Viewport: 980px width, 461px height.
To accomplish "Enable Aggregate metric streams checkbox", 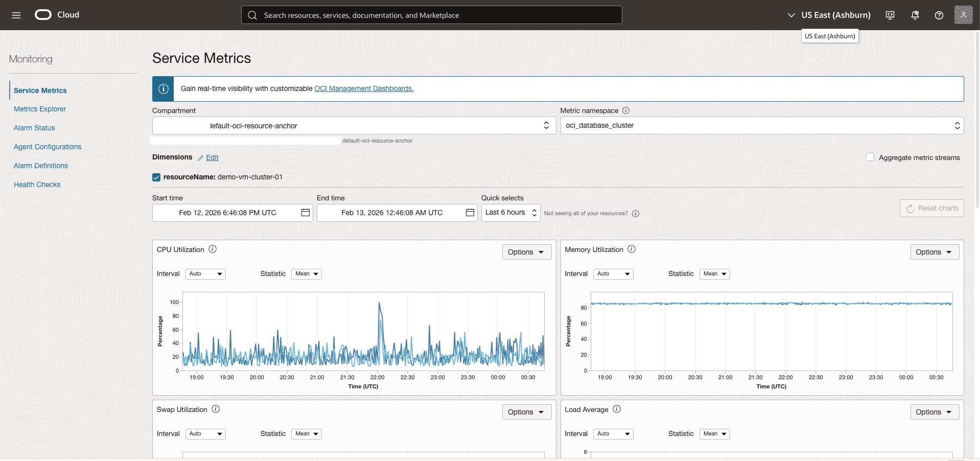I will [870, 157].
